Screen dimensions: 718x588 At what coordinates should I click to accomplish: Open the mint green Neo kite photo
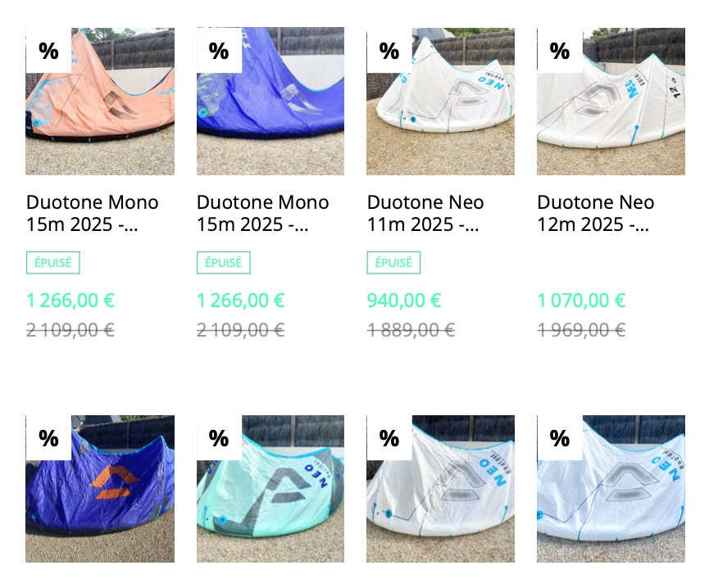point(270,489)
